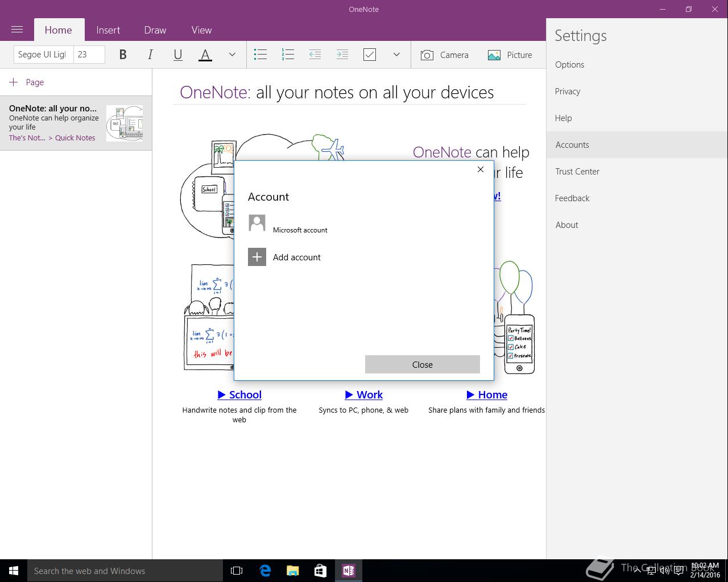
Task: Expand more font formatting options
Action: coord(232,55)
